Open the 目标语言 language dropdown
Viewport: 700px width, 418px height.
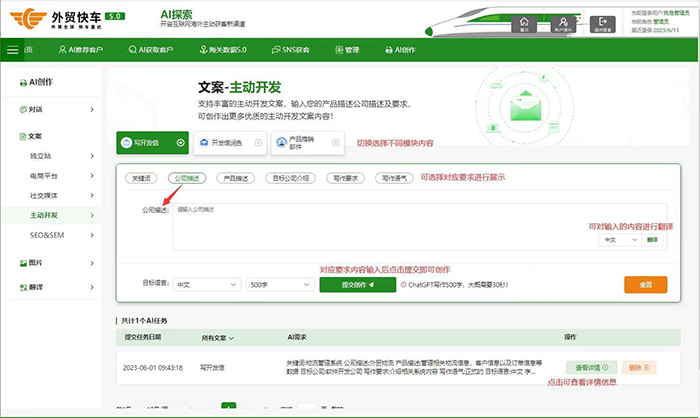[205, 284]
